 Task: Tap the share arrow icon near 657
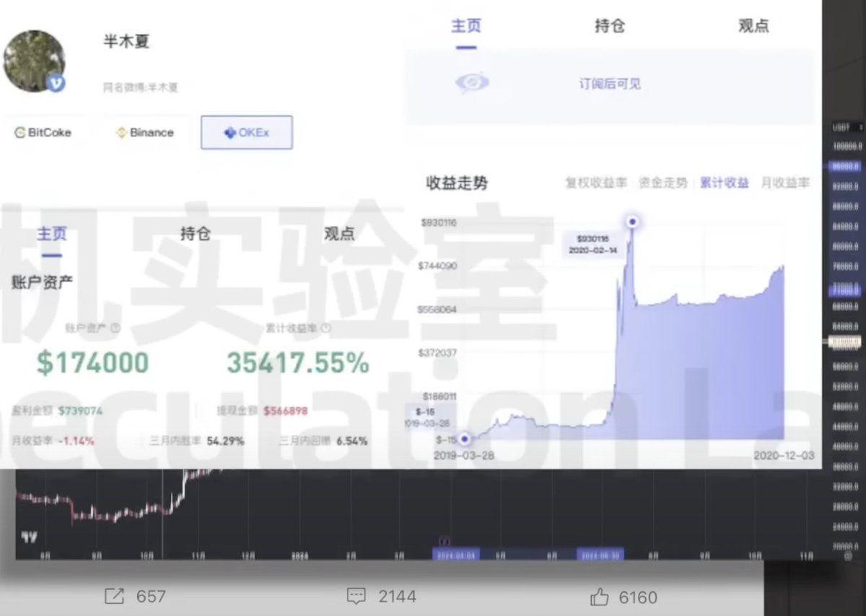pyautogui.click(x=113, y=597)
